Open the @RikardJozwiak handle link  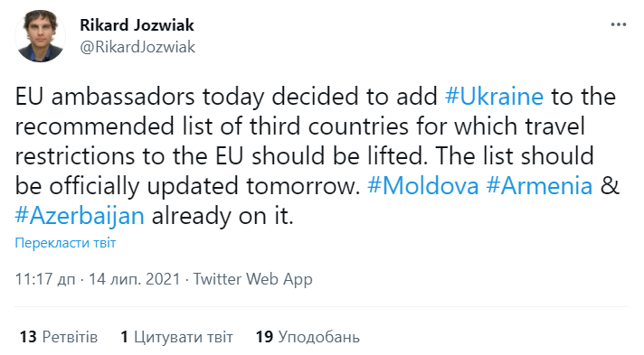[x=137, y=47]
